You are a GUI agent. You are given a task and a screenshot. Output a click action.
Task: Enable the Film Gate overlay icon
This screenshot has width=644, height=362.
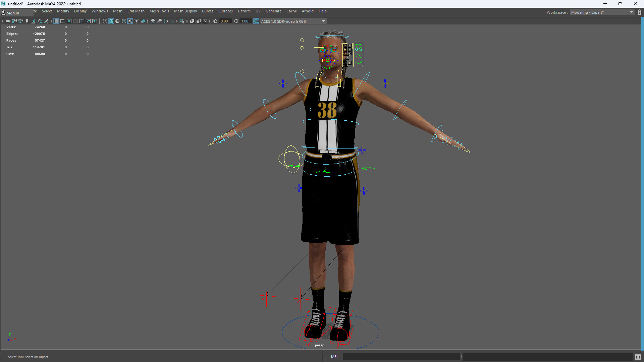(x=63, y=21)
